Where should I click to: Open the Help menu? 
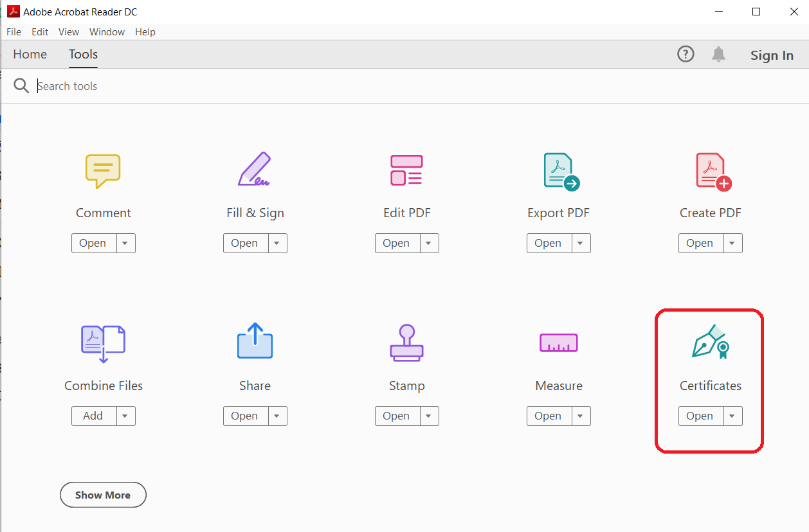click(x=145, y=31)
